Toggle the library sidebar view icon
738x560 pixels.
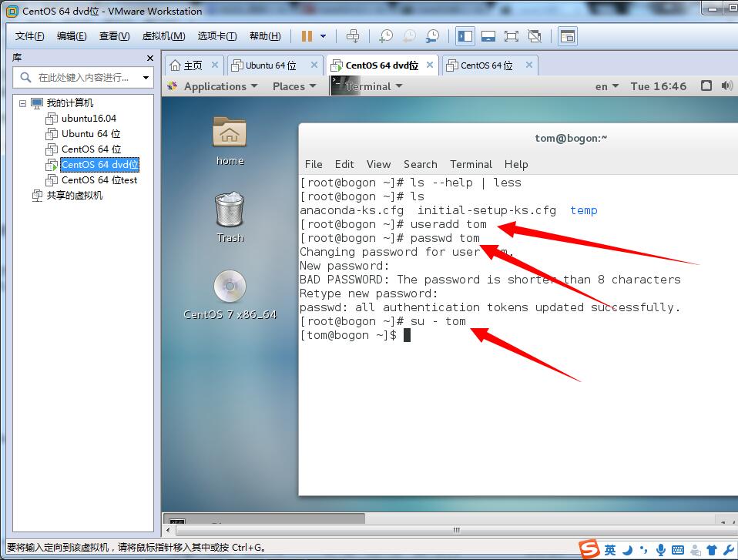(x=465, y=36)
